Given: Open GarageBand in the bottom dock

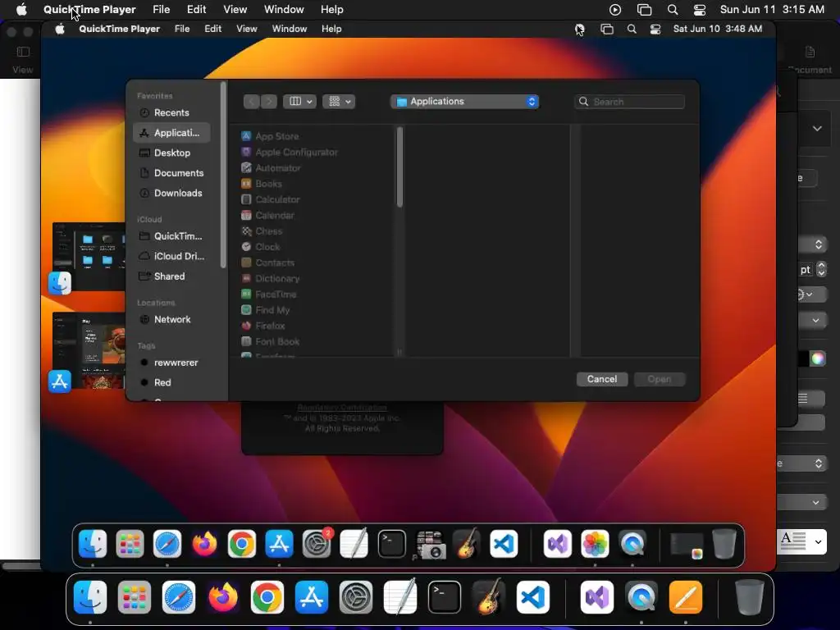Looking at the screenshot, I should [489, 597].
